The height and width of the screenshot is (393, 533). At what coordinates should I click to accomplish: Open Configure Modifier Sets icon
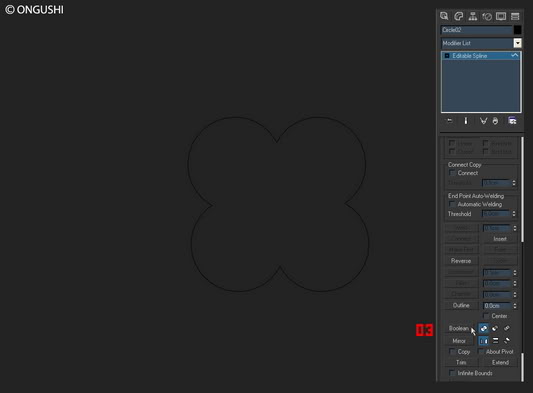(x=512, y=121)
